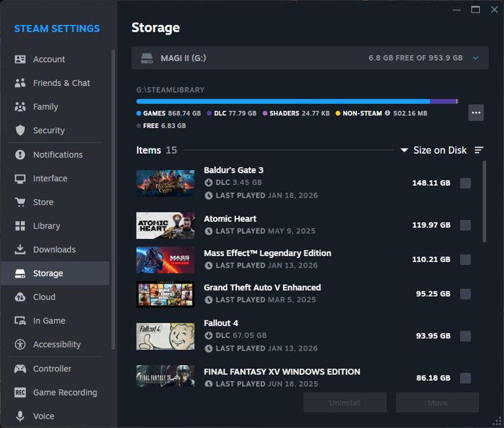Click the G:\STEAMLIBRARY path label
The image size is (504, 428).
click(171, 90)
